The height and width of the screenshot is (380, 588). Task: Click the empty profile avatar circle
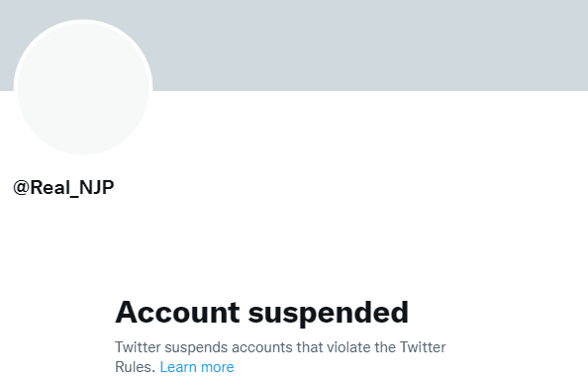(x=83, y=88)
